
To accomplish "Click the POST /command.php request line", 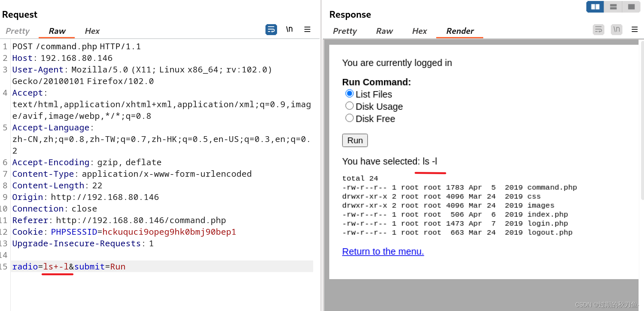I will [77, 47].
